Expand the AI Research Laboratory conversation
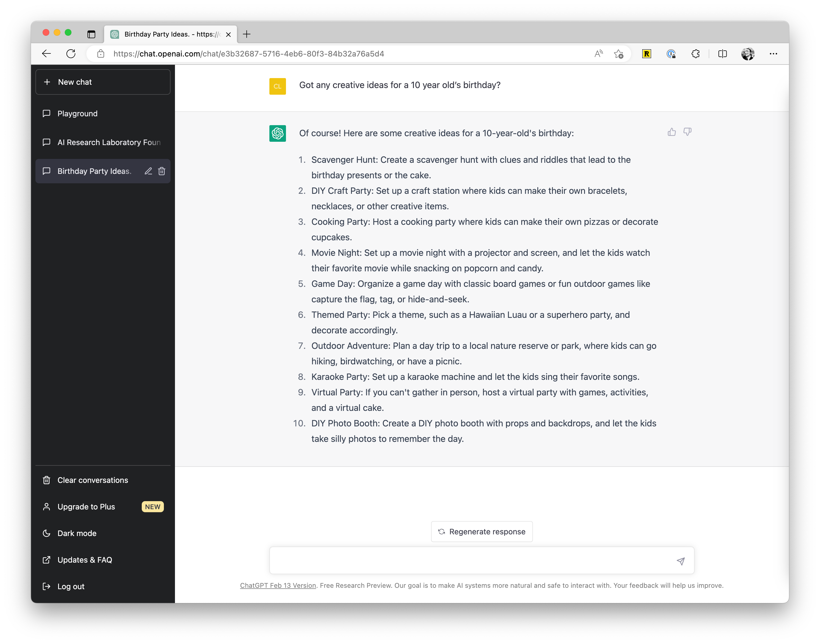This screenshot has width=820, height=644. click(x=103, y=142)
